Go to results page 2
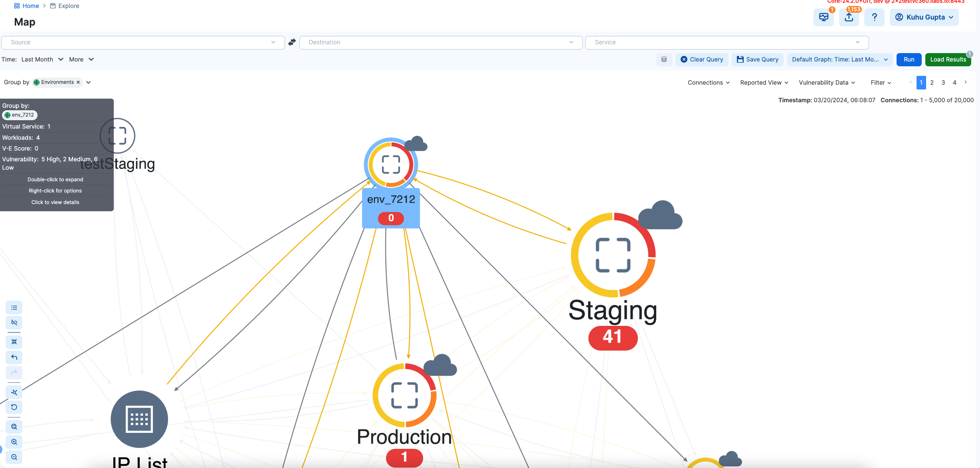Image resolution: width=980 pixels, height=468 pixels. [x=932, y=83]
